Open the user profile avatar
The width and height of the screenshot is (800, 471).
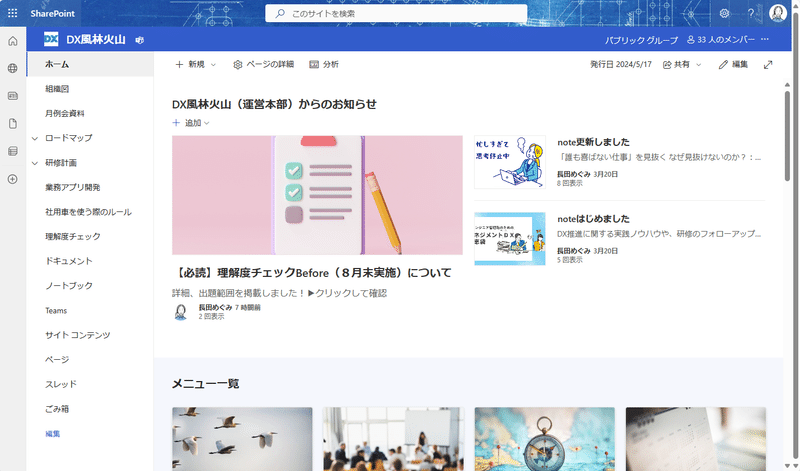coord(778,13)
